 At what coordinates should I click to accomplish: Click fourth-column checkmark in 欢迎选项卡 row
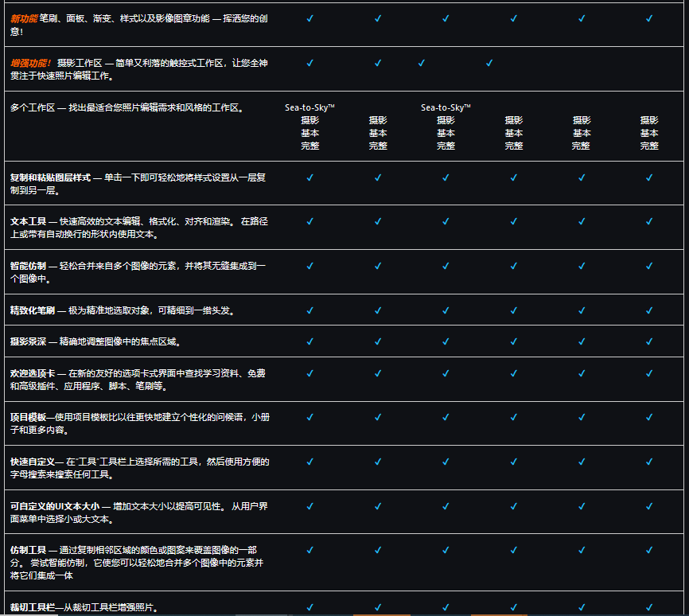(513, 372)
